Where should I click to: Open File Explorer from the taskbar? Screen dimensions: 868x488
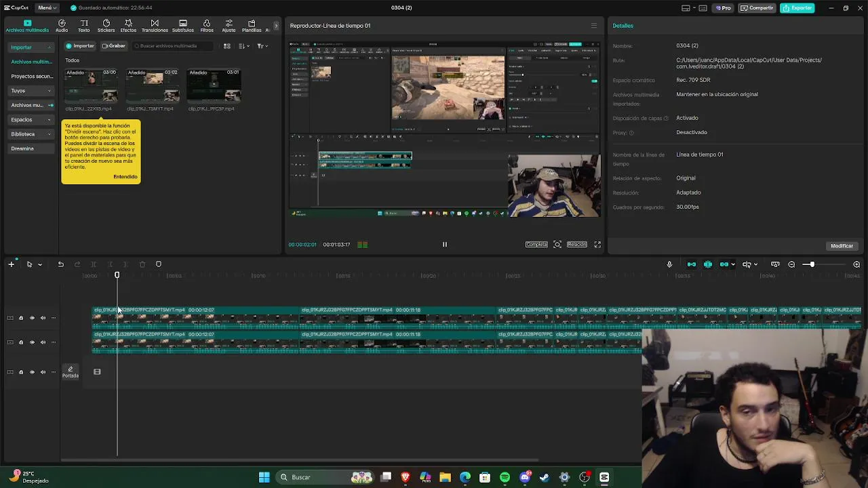[445, 477]
